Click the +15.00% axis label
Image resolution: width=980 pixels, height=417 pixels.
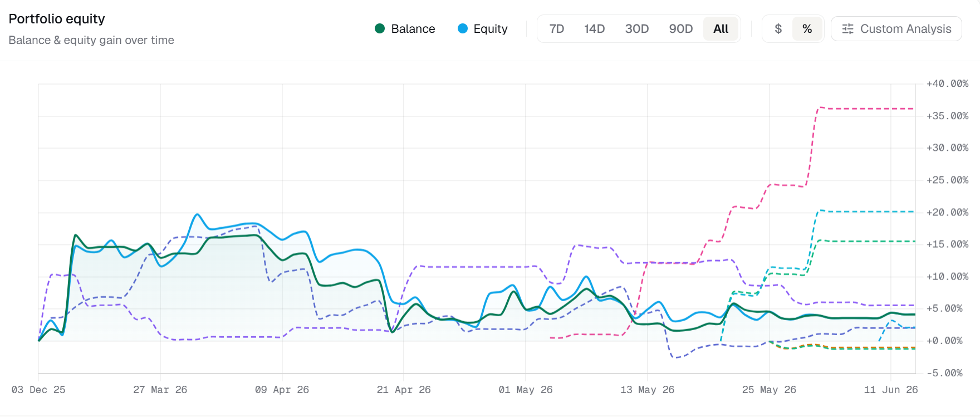[947, 244]
